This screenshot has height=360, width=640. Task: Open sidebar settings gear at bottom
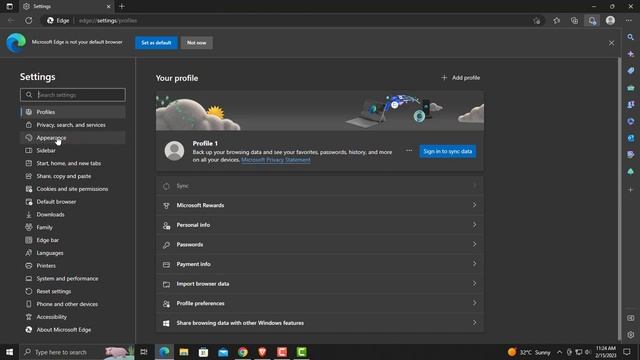(631, 335)
